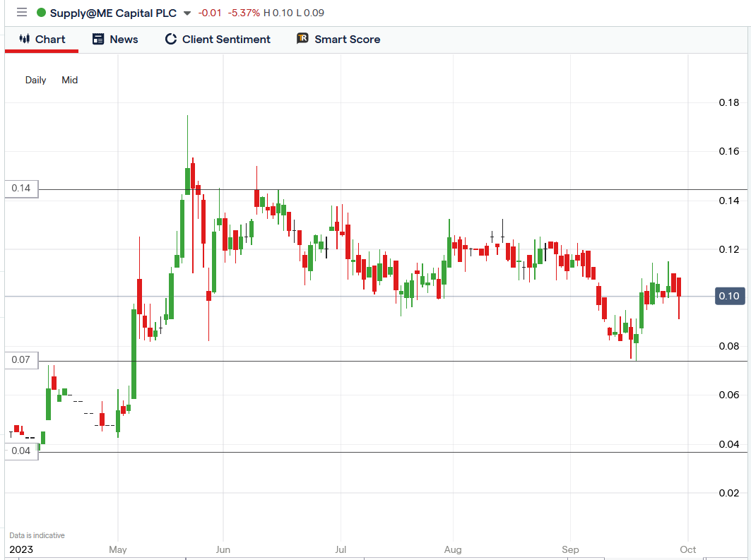The width and height of the screenshot is (751, 560).
Task: Click the News newspaper icon
Action: tap(98, 40)
